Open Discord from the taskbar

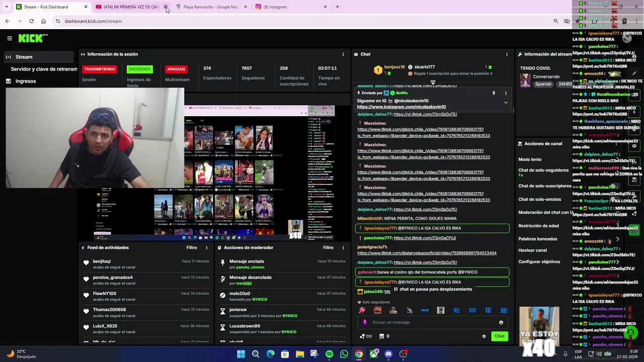click(388, 354)
